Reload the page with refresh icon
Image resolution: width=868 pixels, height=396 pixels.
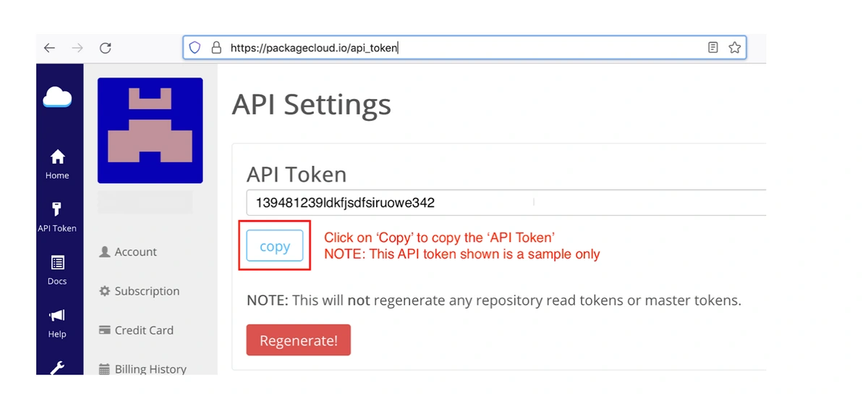106,48
